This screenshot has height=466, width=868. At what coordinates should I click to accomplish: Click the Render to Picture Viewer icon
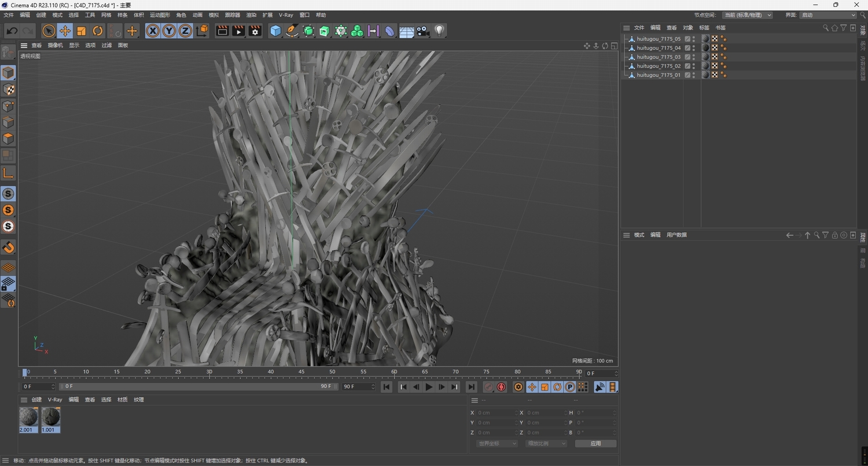coord(238,31)
